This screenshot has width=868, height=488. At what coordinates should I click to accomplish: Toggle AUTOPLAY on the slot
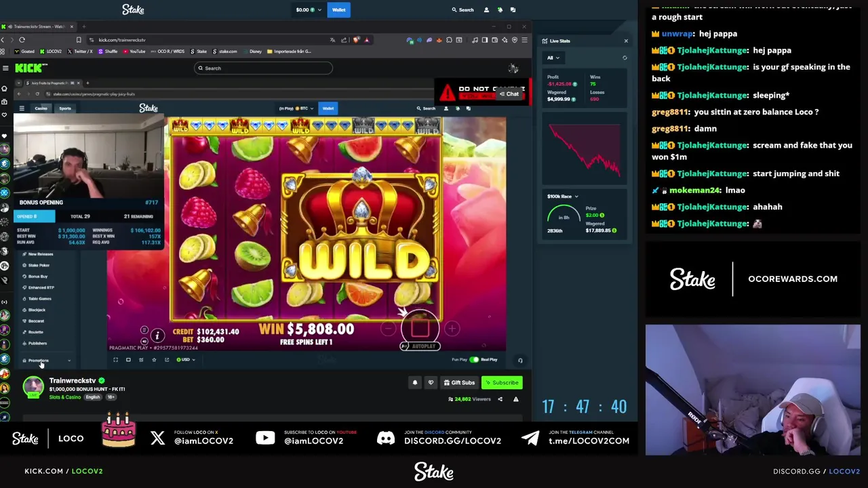[420, 346]
